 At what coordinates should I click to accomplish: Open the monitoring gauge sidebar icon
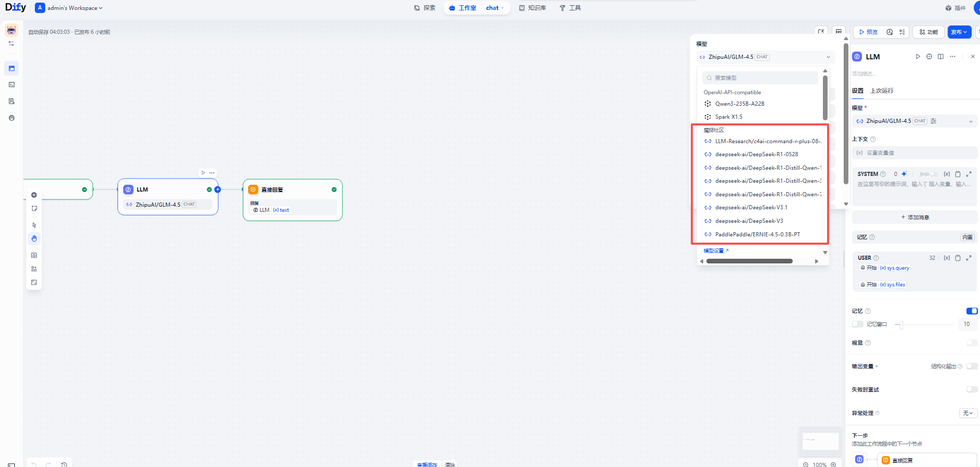11,118
